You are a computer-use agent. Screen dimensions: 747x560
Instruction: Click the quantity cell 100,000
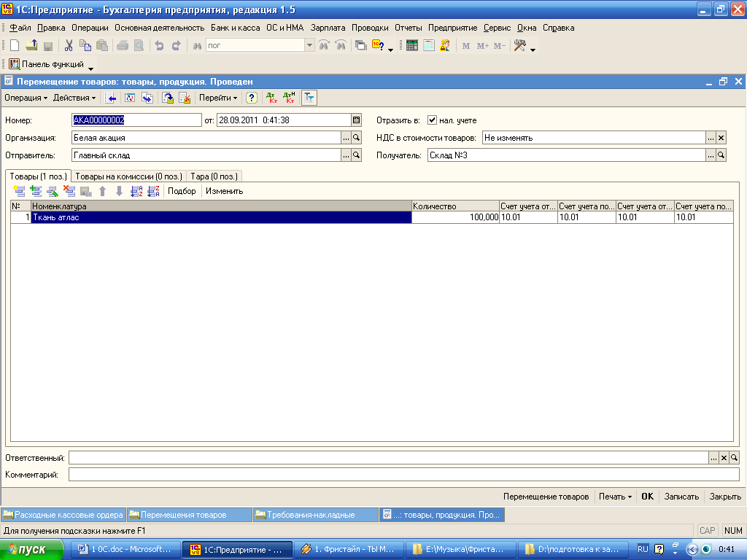coord(455,217)
